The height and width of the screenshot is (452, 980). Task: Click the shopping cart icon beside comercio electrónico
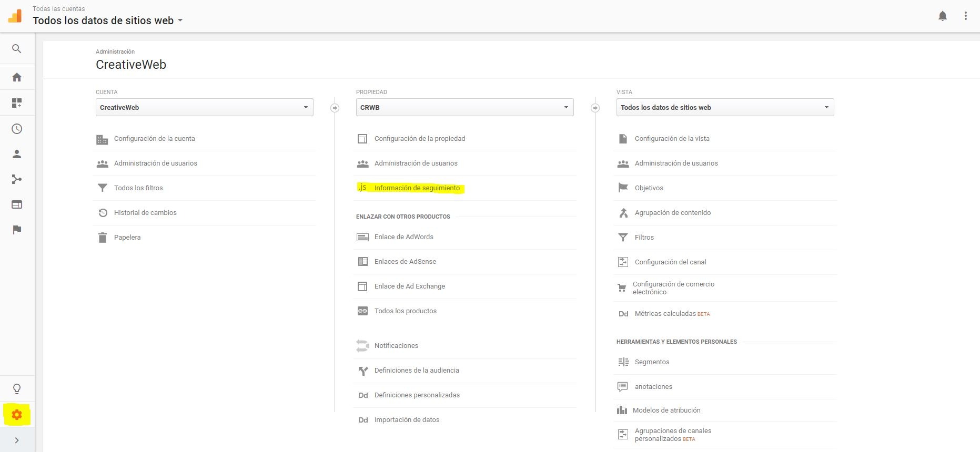tap(622, 288)
